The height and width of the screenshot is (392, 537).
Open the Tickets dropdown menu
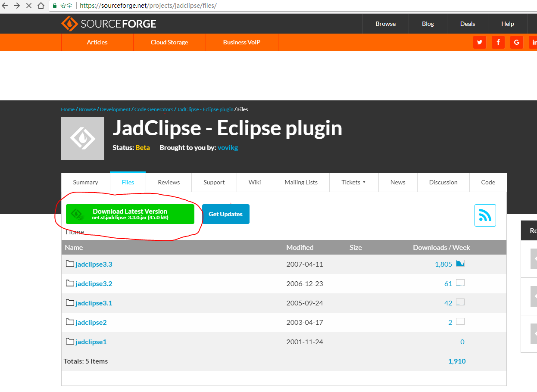click(354, 182)
